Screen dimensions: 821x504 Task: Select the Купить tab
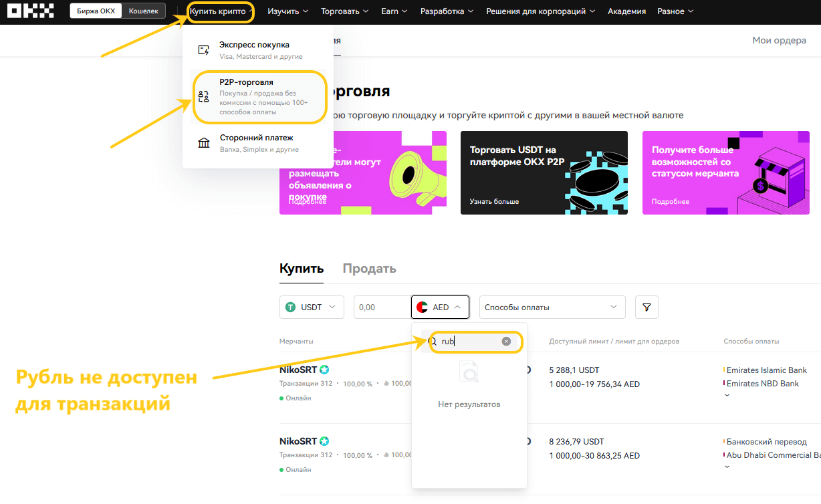pos(302,269)
